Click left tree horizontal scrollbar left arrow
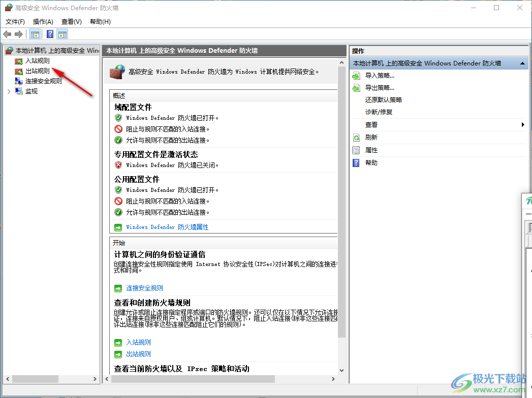The image size is (532, 398). point(8,379)
